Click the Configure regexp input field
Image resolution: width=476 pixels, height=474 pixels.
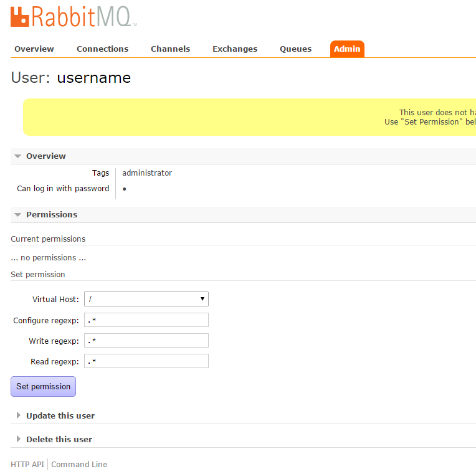point(146,320)
